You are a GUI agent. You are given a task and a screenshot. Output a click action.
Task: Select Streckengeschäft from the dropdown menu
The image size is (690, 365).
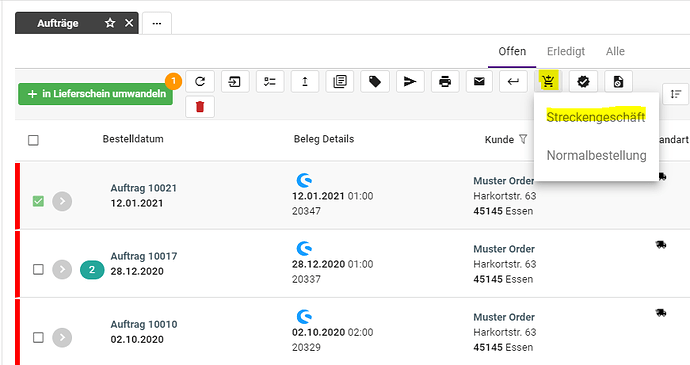(596, 117)
